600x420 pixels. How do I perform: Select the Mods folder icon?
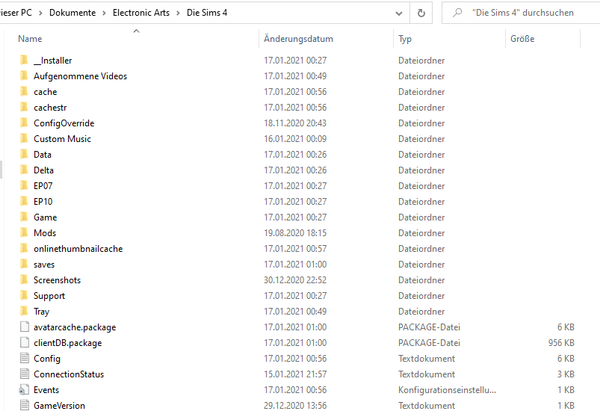(x=24, y=233)
